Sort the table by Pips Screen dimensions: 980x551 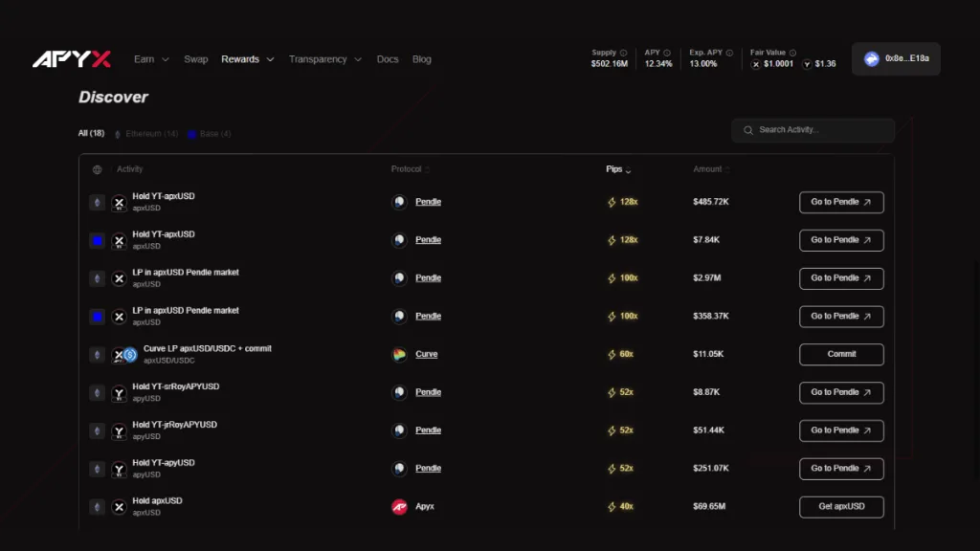[x=618, y=169]
